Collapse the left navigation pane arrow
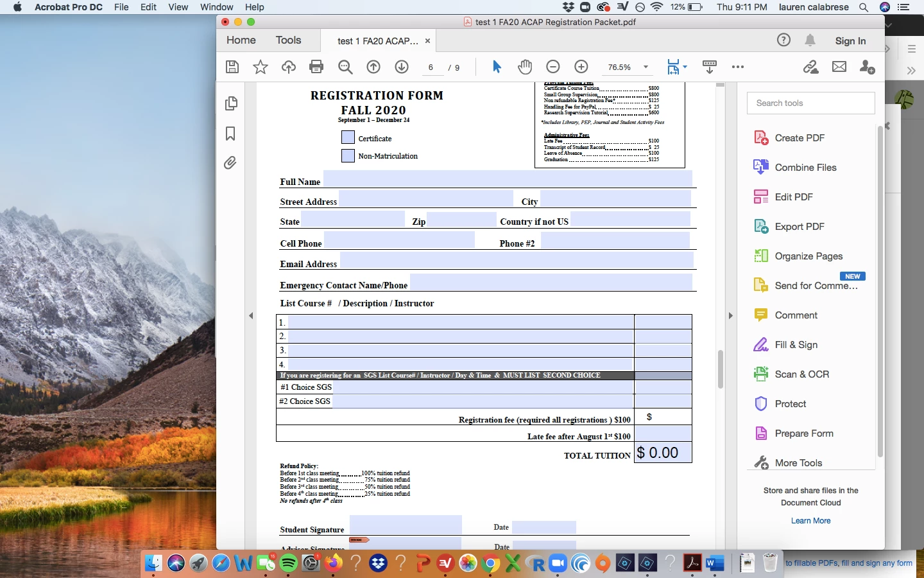The width and height of the screenshot is (924, 578). [x=252, y=315]
